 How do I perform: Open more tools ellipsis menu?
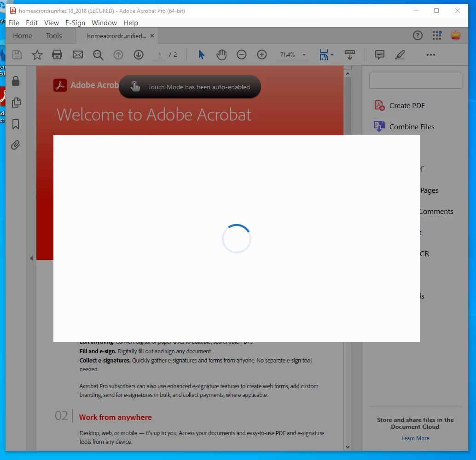[x=431, y=55]
